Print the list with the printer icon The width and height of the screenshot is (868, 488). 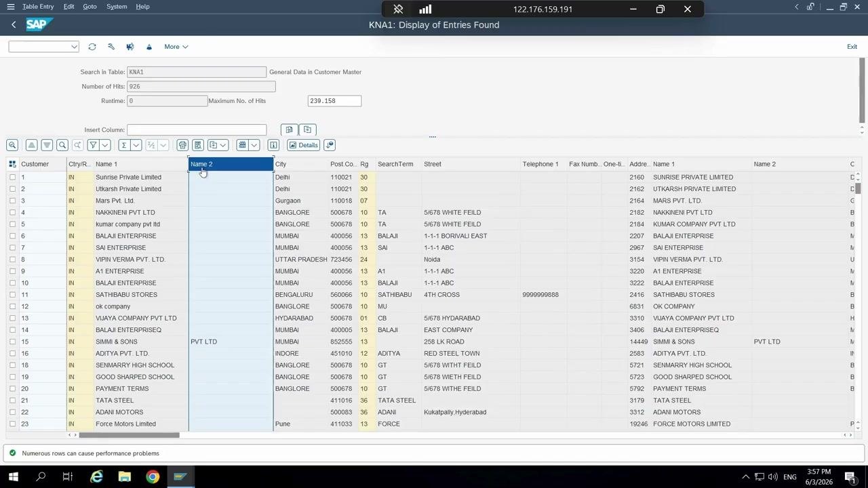point(182,145)
